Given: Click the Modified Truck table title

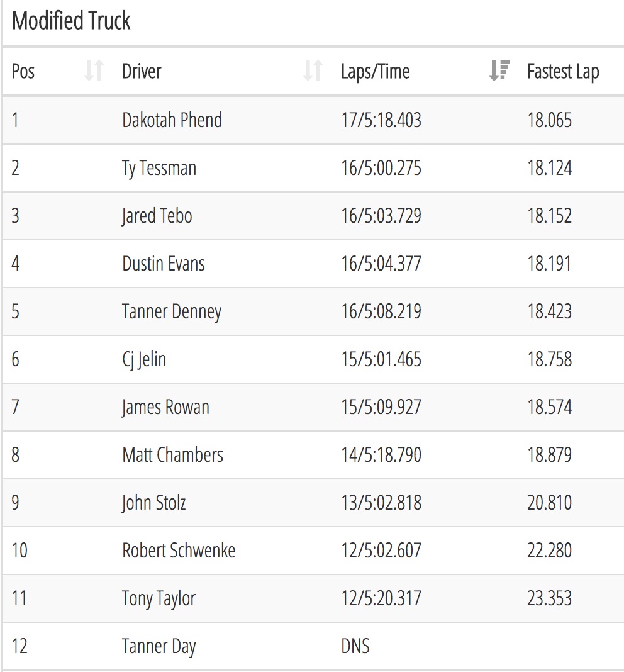Looking at the screenshot, I should (71, 21).
